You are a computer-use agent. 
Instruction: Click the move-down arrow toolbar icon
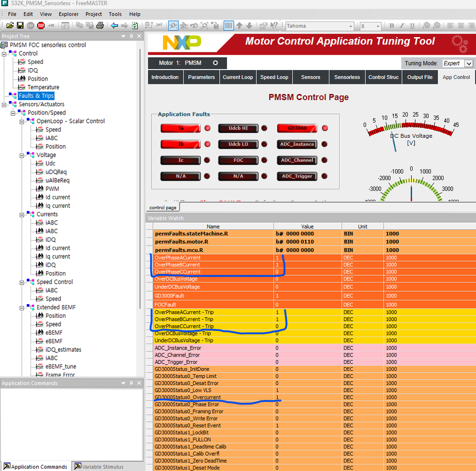point(249,26)
